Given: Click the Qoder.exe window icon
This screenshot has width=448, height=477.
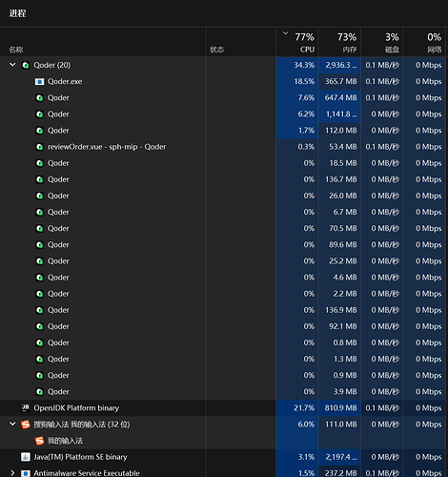Looking at the screenshot, I should pyautogui.click(x=39, y=82).
